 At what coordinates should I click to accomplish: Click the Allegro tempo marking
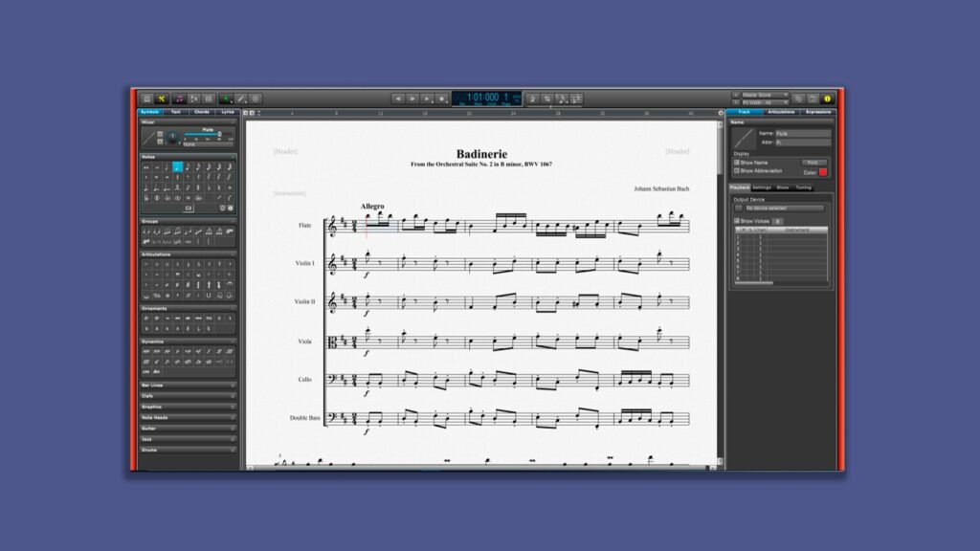tap(372, 207)
